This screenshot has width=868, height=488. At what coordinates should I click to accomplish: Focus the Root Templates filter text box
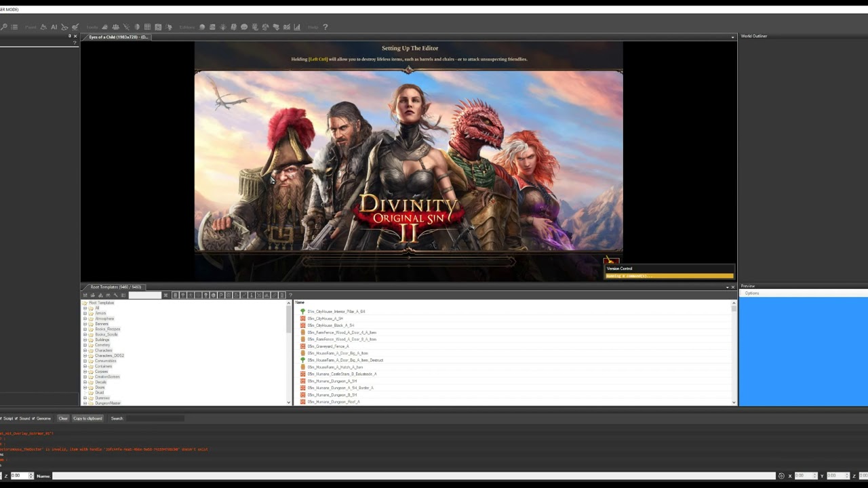click(x=145, y=295)
